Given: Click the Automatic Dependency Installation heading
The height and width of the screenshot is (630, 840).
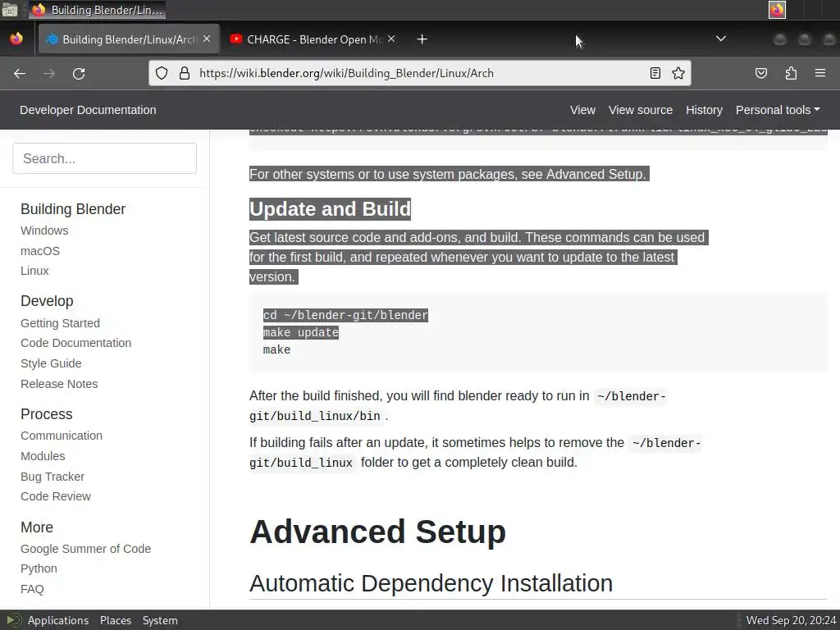Looking at the screenshot, I should click(431, 583).
